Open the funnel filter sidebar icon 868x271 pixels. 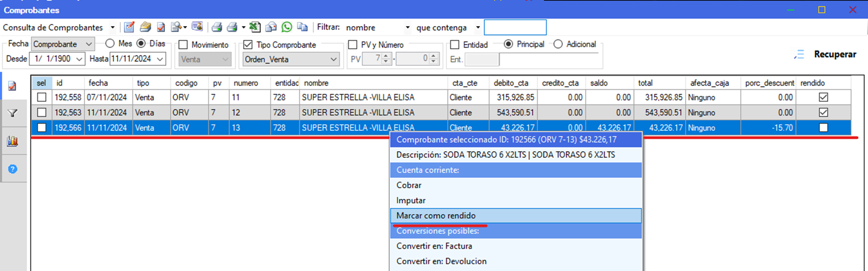(x=13, y=114)
